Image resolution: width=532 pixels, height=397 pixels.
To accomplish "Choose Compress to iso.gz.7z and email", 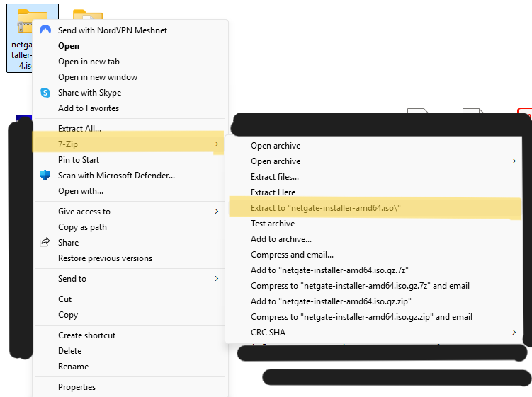I will click(x=375, y=286).
